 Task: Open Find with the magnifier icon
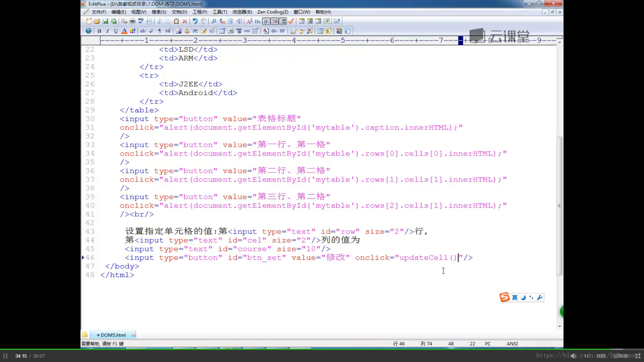(x=214, y=21)
